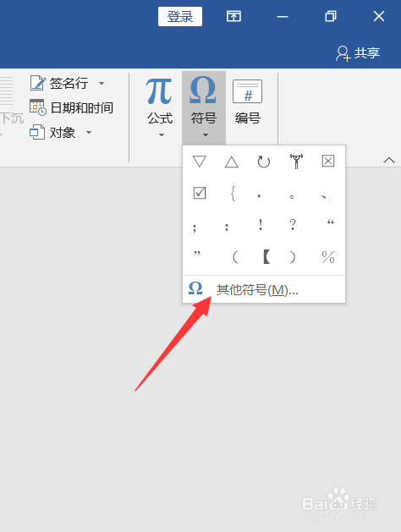The image size is (401, 532).
Task: Insert the closing double quote symbol
Action: coord(197,254)
